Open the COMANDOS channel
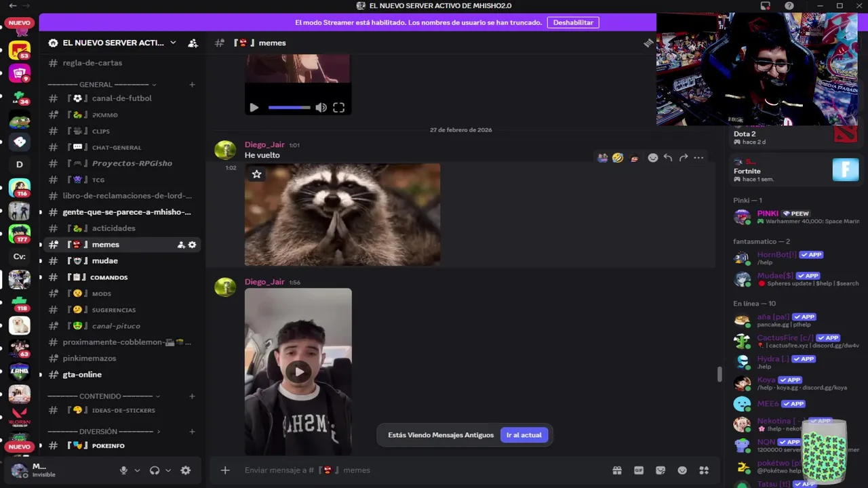The height and width of the screenshot is (488, 868). (x=121, y=277)
